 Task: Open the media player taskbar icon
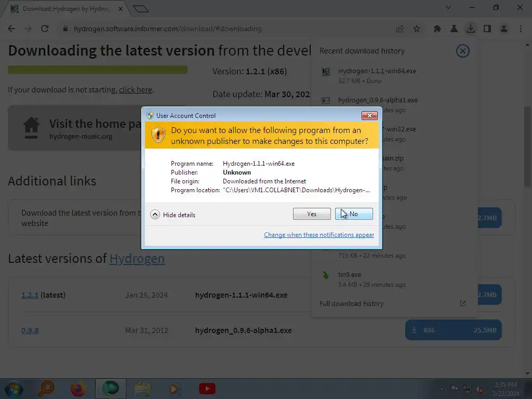coord(175,389)
